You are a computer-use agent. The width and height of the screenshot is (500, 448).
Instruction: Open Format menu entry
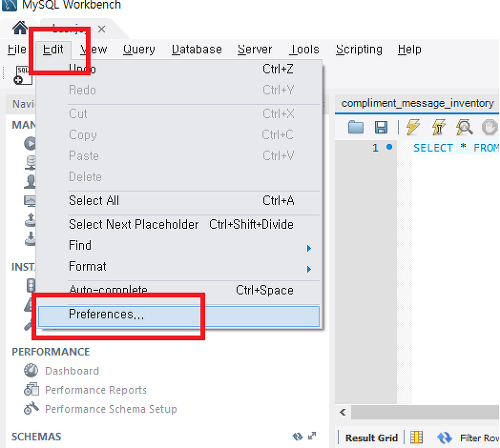pyautogui.click(x=179, y=267)
